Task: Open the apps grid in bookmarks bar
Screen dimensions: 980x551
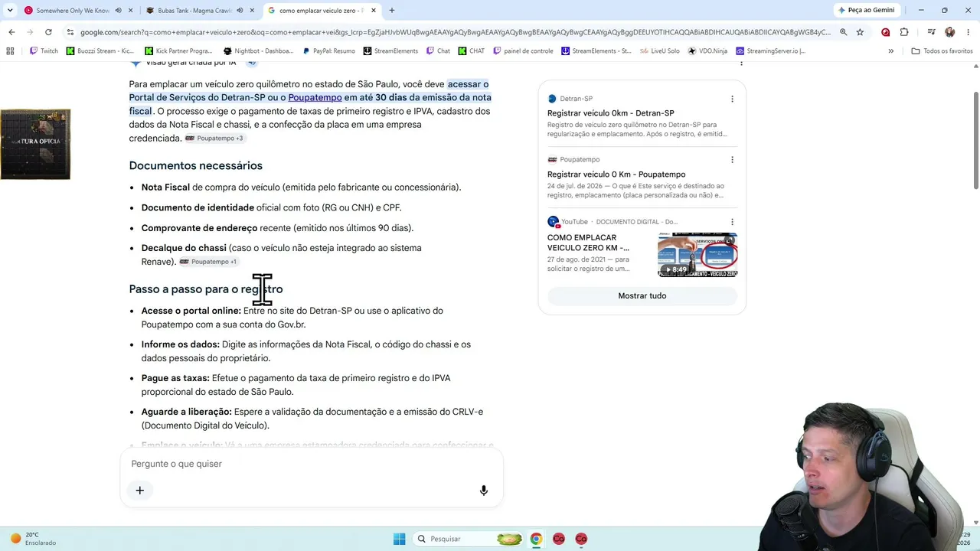Action: (10, 51)
